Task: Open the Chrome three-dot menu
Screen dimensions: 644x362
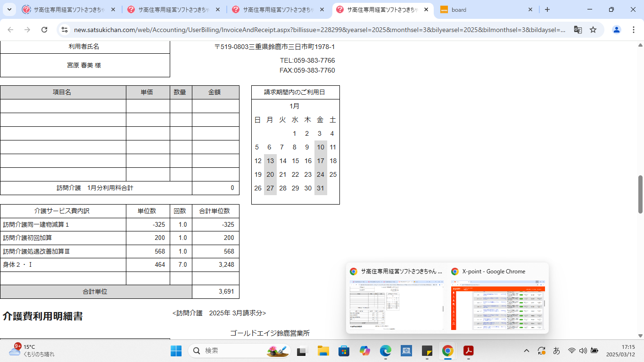Action: (x=633, y=30)
